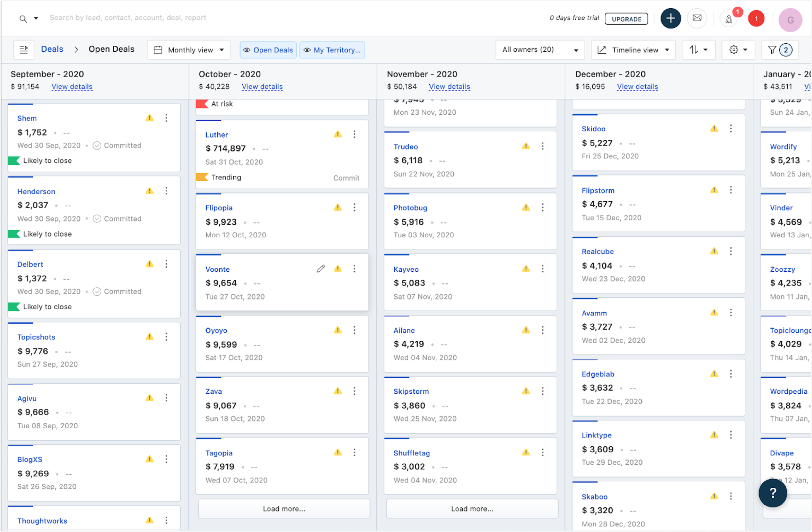This screenshot has width=812, height=532.
Task: Open the notifications rocket icon
Action: coord(729,20)
